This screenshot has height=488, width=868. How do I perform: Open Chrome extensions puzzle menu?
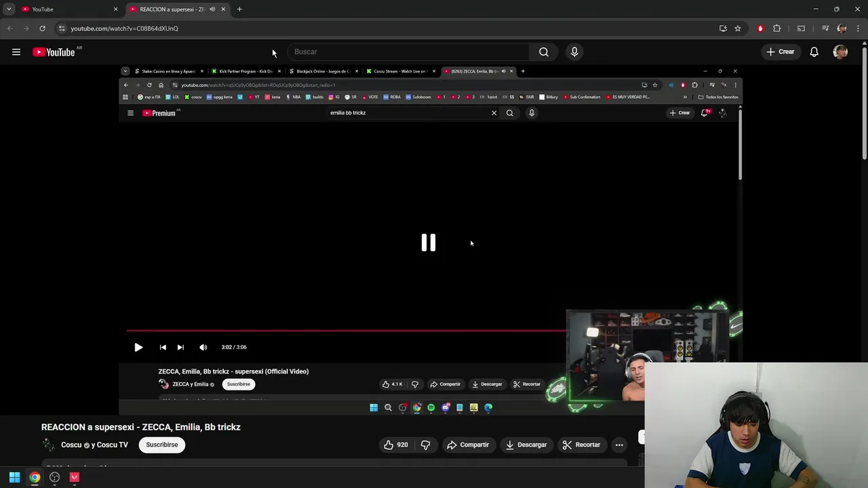(777, 28)
